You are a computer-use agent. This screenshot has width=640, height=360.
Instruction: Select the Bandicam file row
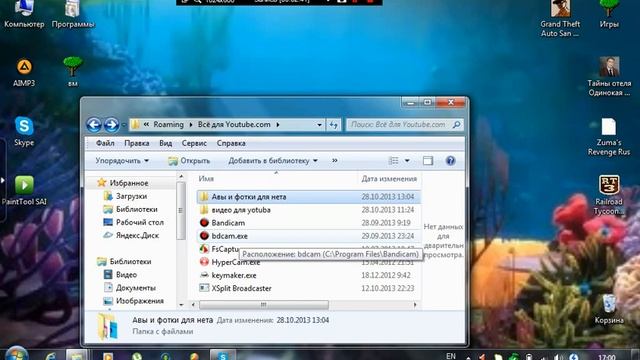(x=309, y=223)
